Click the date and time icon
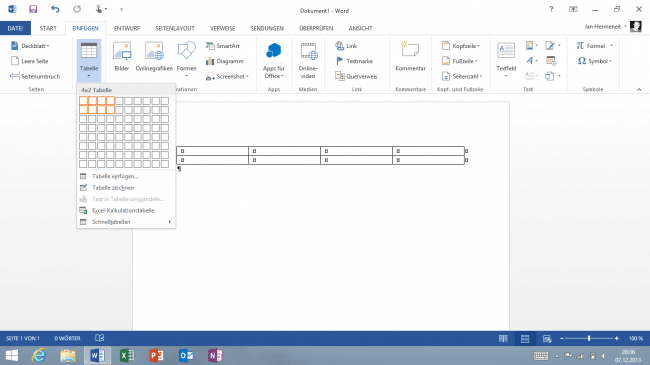Image resolution: width=650 pixels, height=365 pixels. 551,61
